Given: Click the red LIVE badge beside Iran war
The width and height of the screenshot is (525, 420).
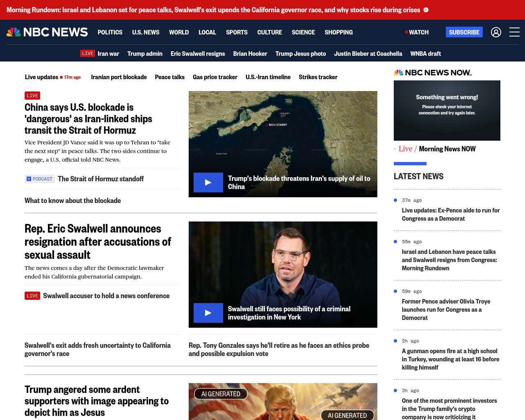Looking at the screenshot, I should 87,53.
